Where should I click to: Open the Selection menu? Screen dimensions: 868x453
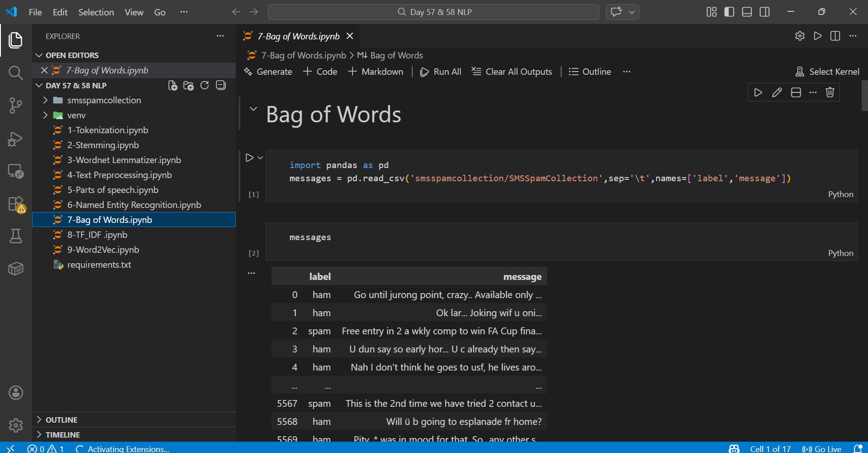96,12
